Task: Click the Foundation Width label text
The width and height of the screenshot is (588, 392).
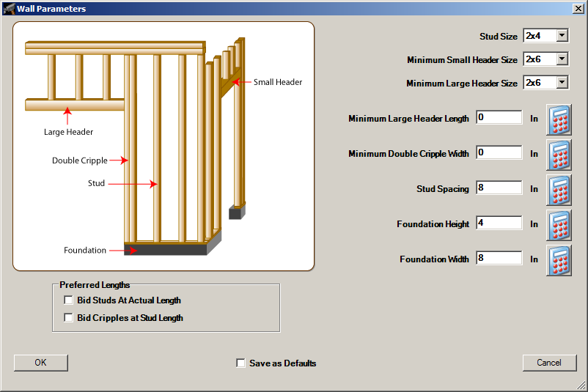Action: pyautogui.click(x=434, y=259)
